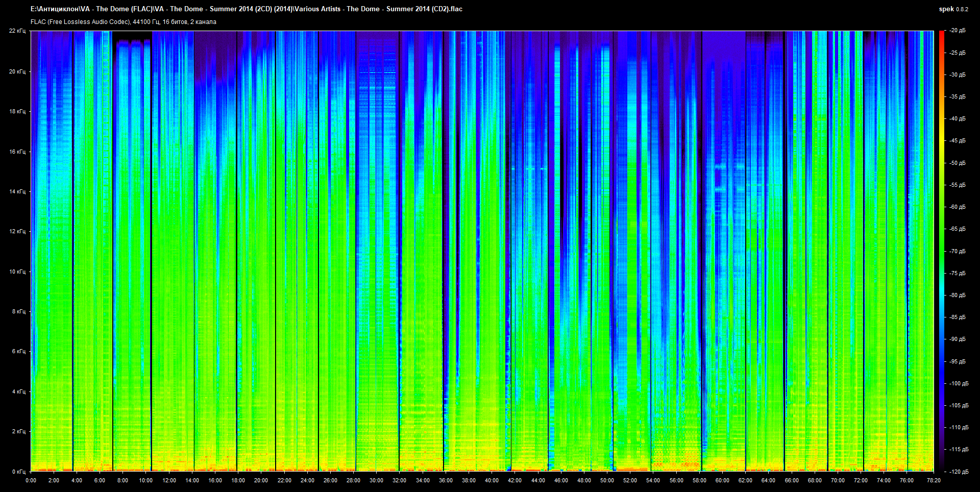Click the -70 дБ color scale label
Image resolution: width=980 pixels, height=492 pixels.
957,251
